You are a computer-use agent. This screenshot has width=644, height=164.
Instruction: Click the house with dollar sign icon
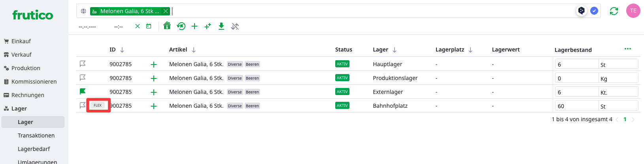pos(167,26)
